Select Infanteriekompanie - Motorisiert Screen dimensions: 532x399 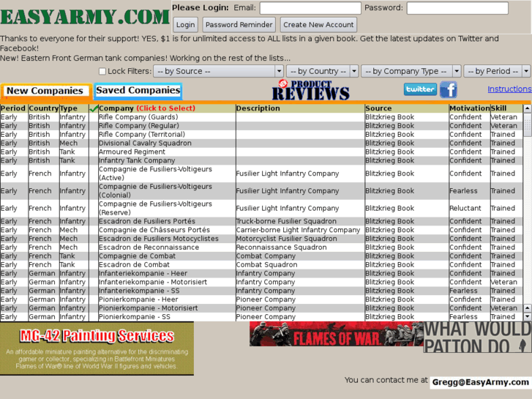pyautogui.click(x=153, y=282)
